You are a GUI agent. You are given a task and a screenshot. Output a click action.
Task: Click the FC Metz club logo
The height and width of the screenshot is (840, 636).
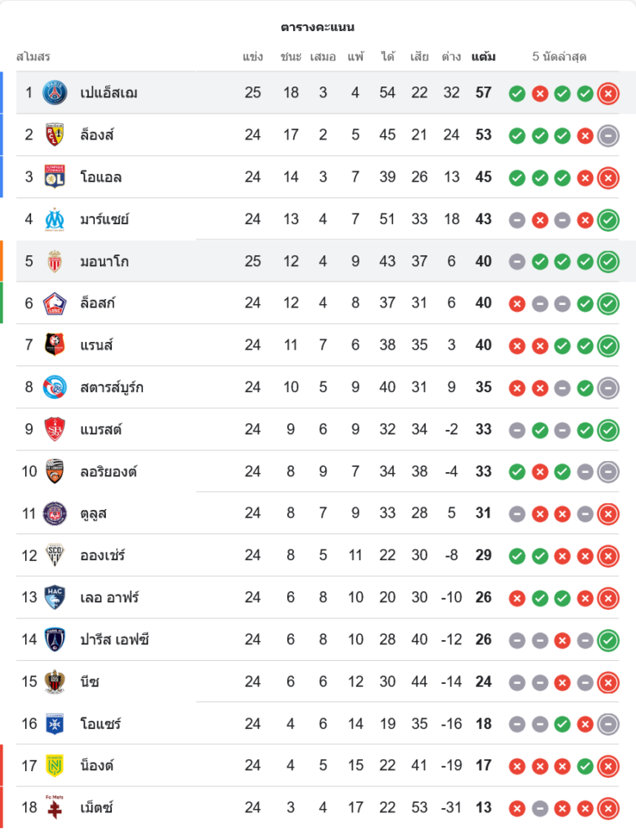(x=55, y=807)
